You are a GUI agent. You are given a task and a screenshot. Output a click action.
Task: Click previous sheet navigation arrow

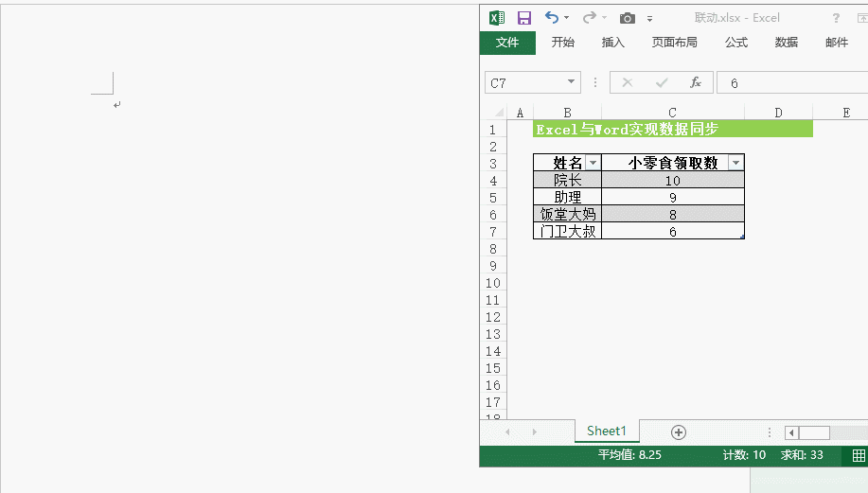click(x=507, y=432)
